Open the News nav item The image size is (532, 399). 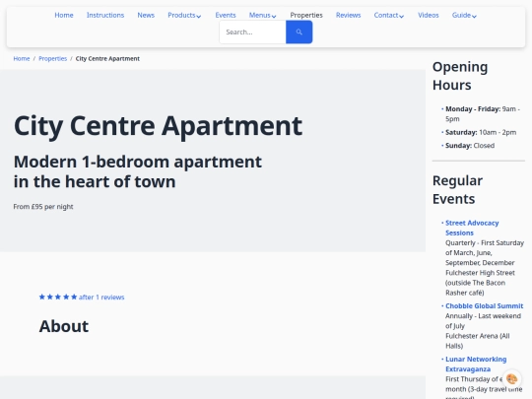[x=146, y=15]
